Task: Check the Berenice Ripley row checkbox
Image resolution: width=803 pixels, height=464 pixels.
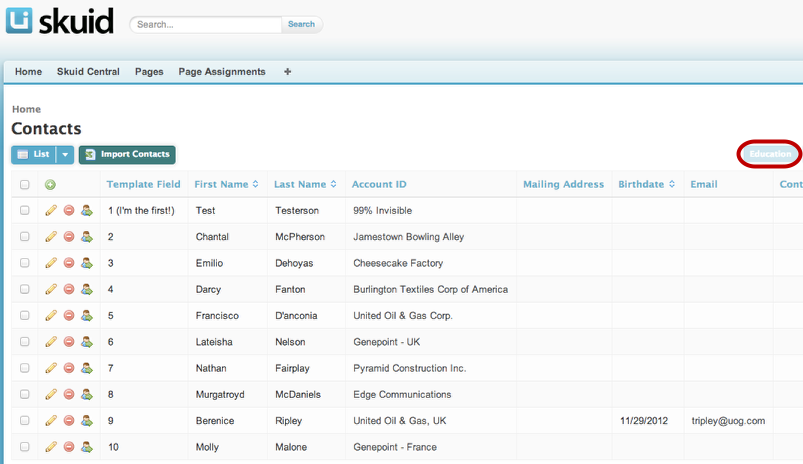Action: 25,420
